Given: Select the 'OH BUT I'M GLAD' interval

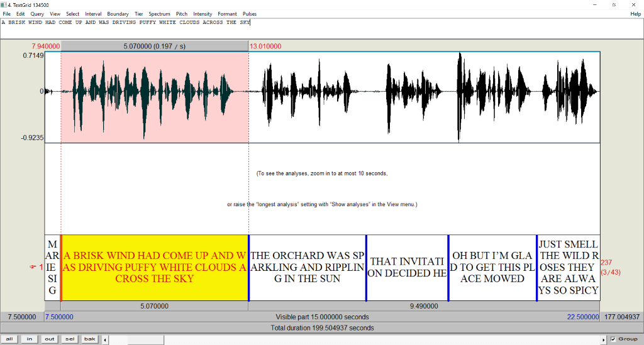Looking at the screenshot, I should click(492, 268).
